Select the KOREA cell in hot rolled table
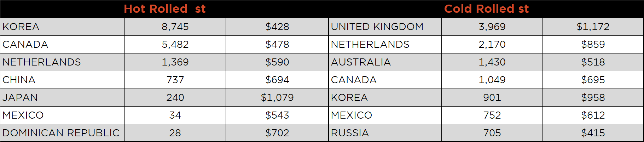Screen dimensions: 644x142 (x=62, y=27)
